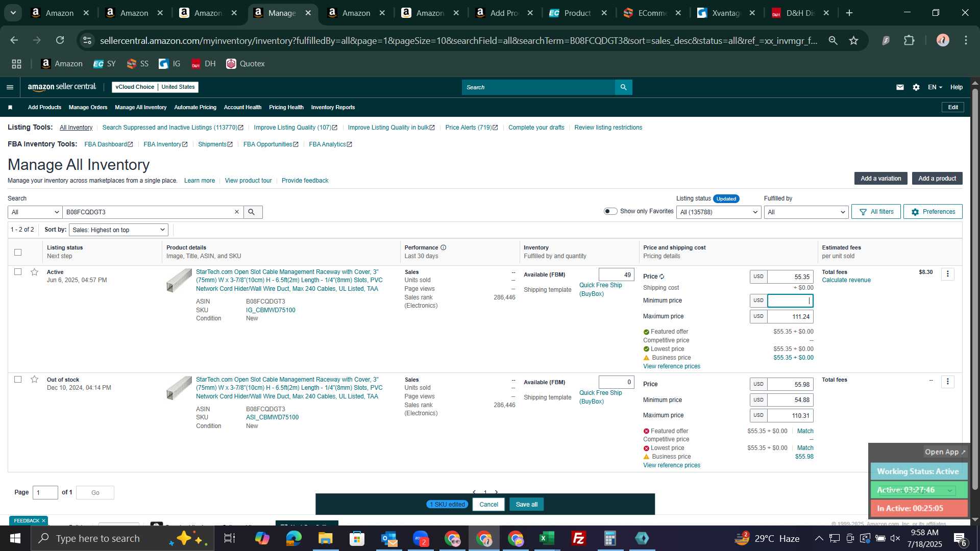This screenshot has width=980, height=551.
Task: Select the Out of stock row checkbox
Action: pos(18,380)
